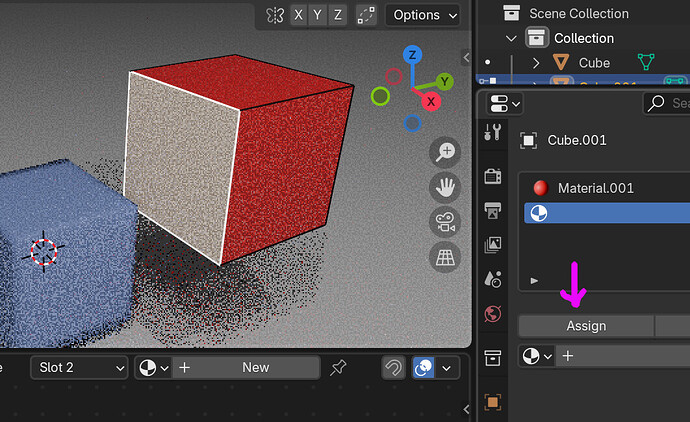Viewport: 690px width, 422px height.
Task: Open the Render properties tab
Action: [x=492, y=176]
